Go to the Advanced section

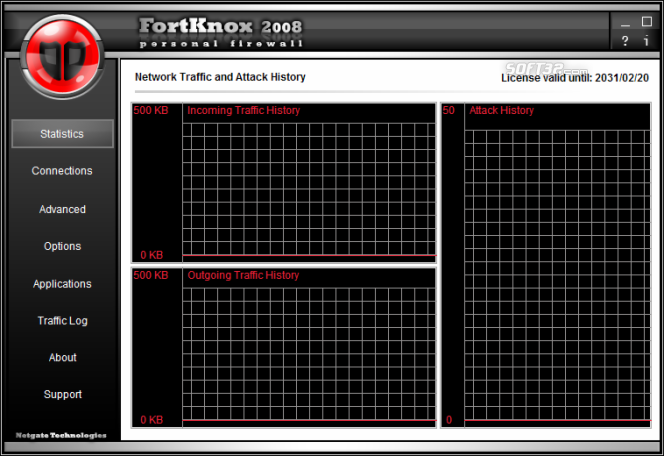62,209
